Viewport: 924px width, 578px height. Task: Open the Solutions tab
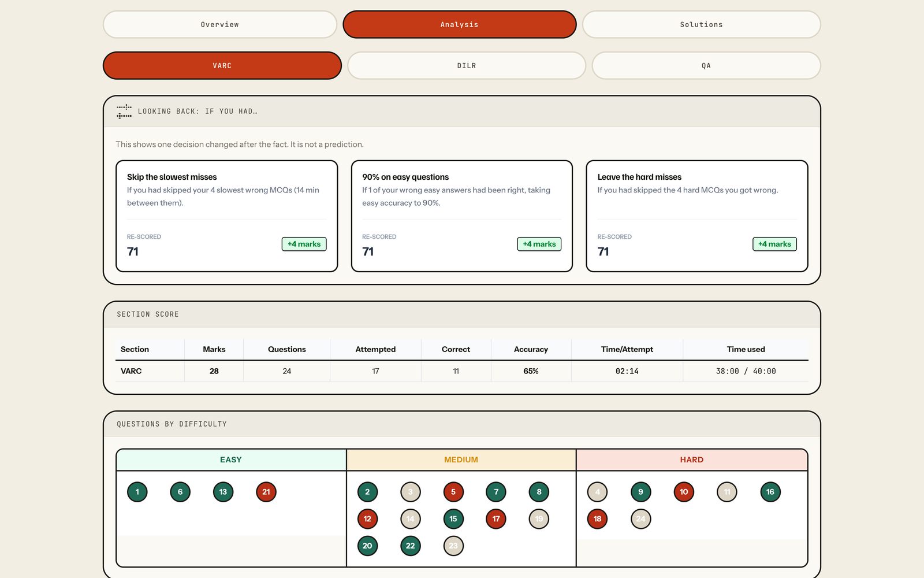[x=701, y=24]
